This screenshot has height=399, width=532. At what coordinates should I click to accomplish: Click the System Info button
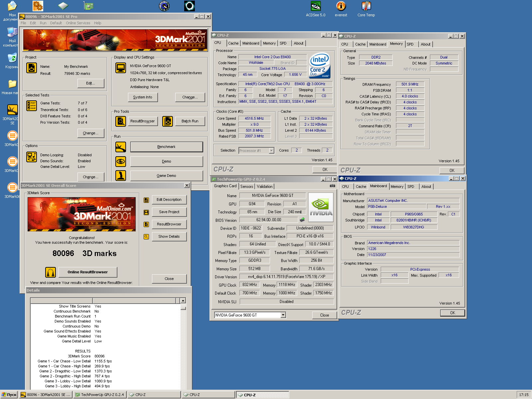[x=143, y=97]
